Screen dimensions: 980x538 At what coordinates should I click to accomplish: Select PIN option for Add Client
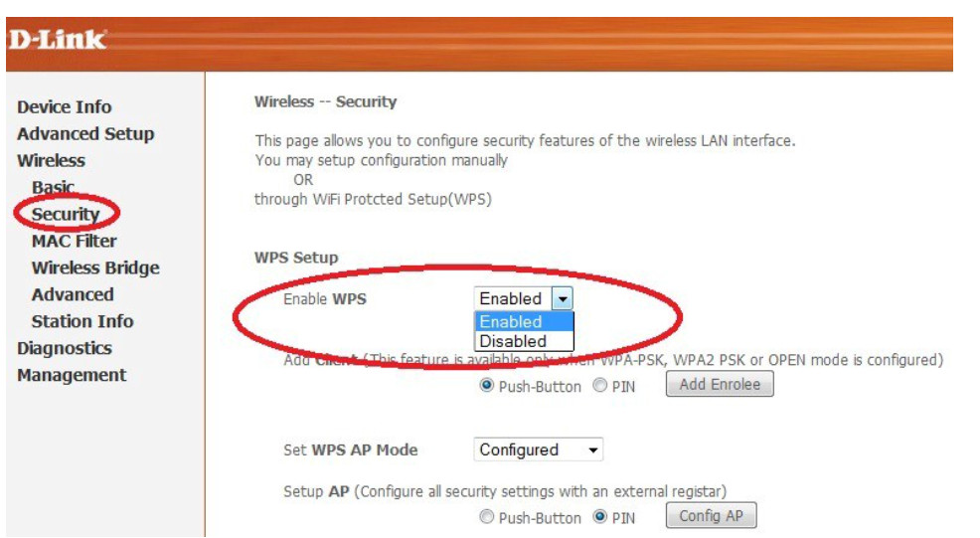pyautogui.click(x=600, y=386)
